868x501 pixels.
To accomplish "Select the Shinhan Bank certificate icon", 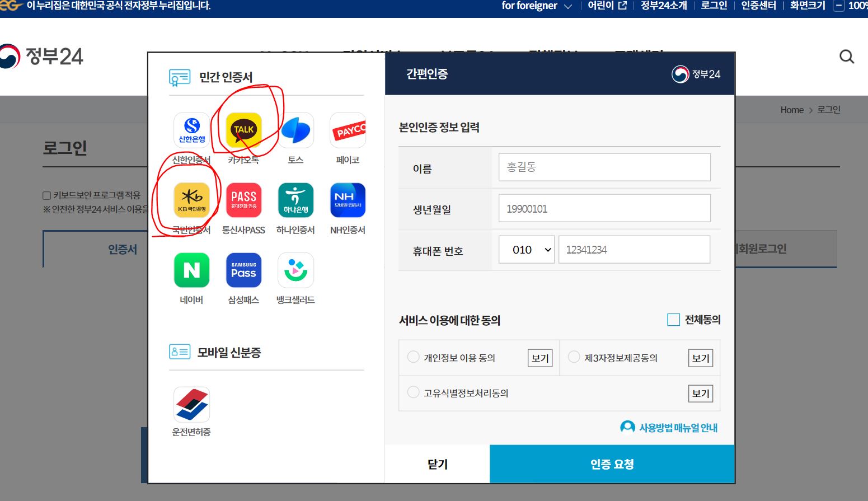I will tap(191, 130).
